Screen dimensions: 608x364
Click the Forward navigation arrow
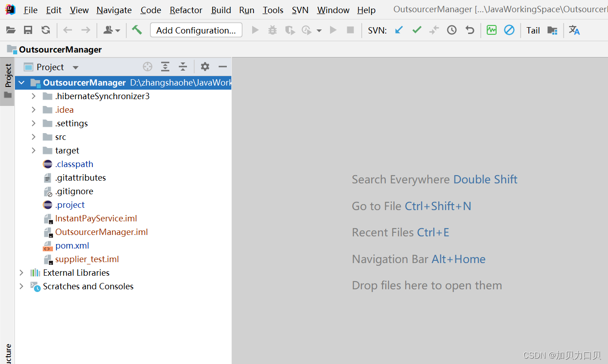click(x=85, y=30)
